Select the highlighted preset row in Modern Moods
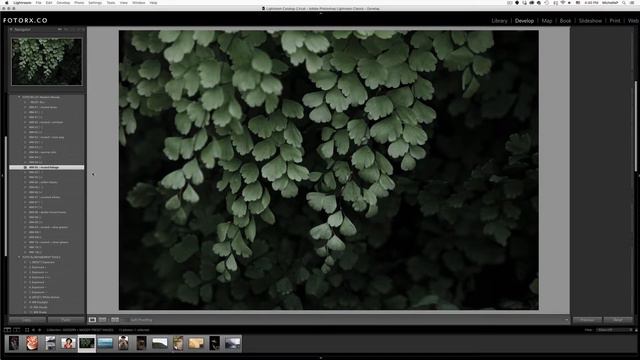 click(x=47, y=167)
